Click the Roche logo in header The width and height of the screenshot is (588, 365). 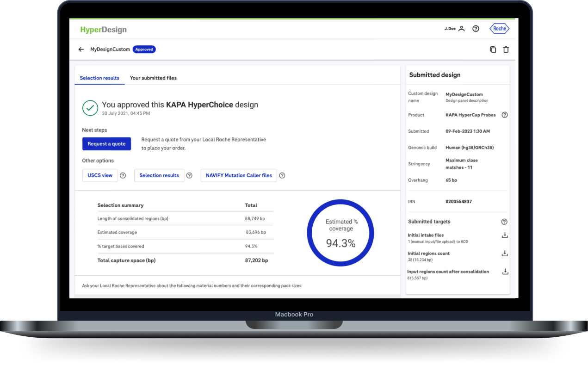499,29
